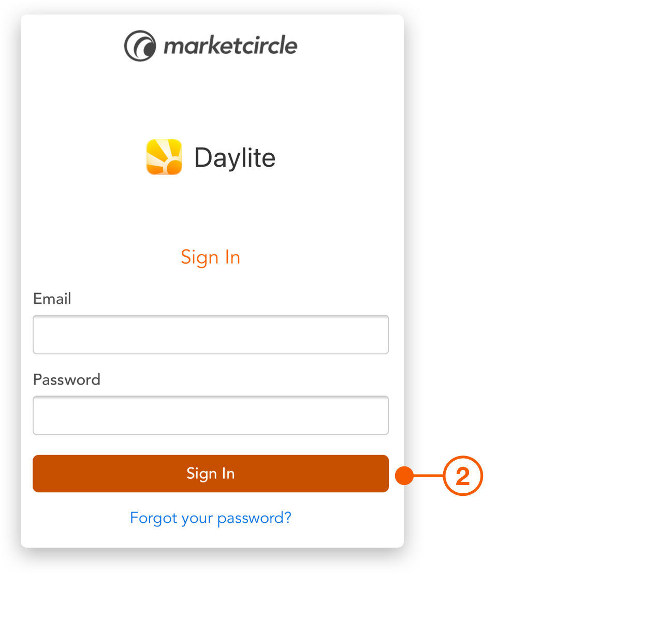Screen dimensions: 672x617
Task: Click the Marketcircle circular emblem symbol
Action: (x=140, y=46)
